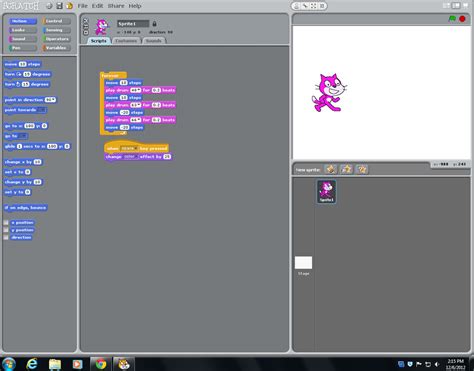Click the glide secs to x y block

point(37,146)
